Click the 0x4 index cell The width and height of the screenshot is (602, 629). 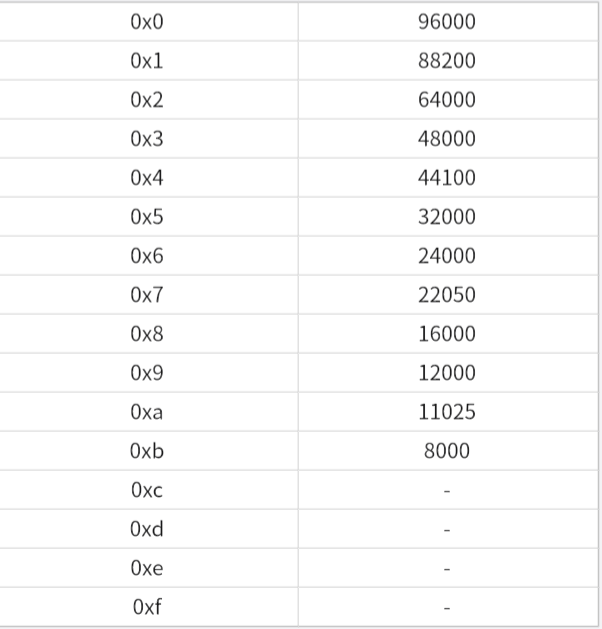click(146, 178)
